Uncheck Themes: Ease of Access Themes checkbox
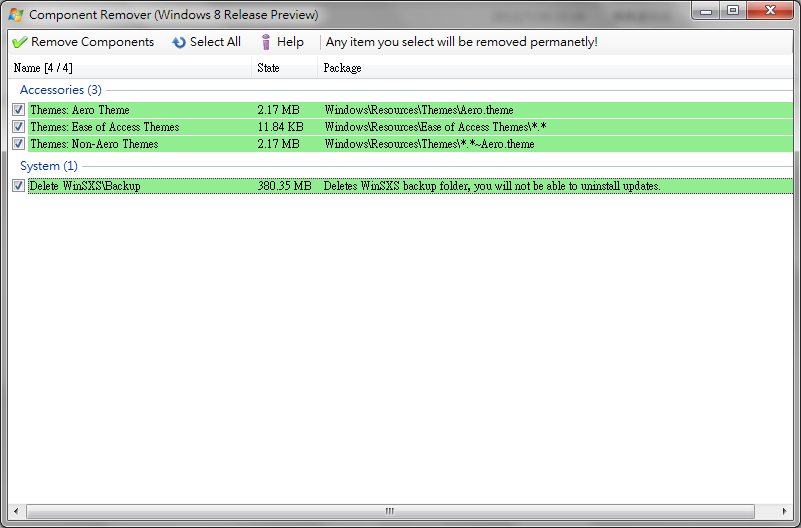Screen dimensions: 801x528 click(18, 127)
